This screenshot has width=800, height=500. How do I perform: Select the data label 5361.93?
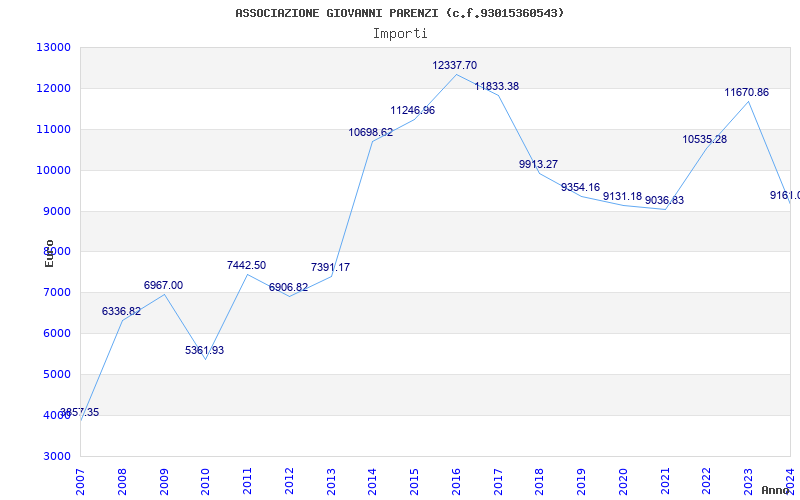[205, 351]
